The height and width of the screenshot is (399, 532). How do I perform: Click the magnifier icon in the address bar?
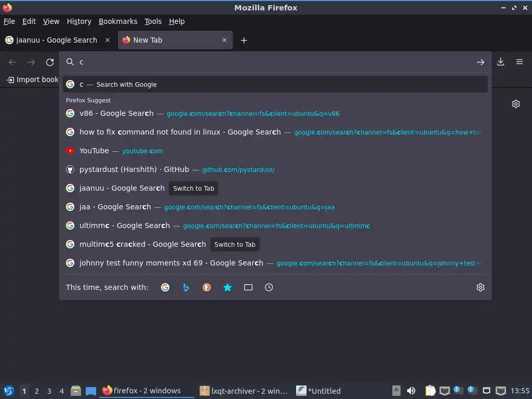(70, 62)
